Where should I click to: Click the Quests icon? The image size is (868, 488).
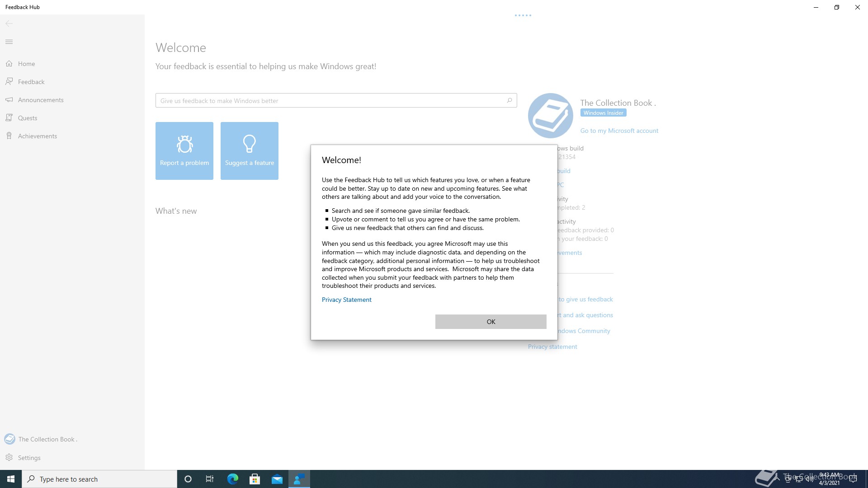[9, 118]
